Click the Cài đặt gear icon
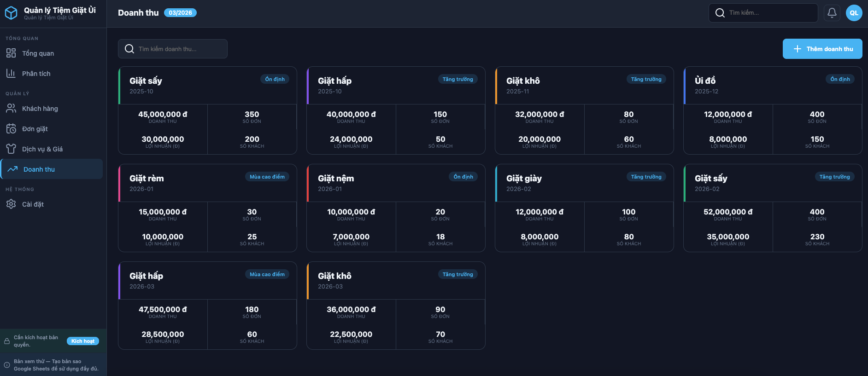Screen dimensions: 868x376 coord(11,204)
